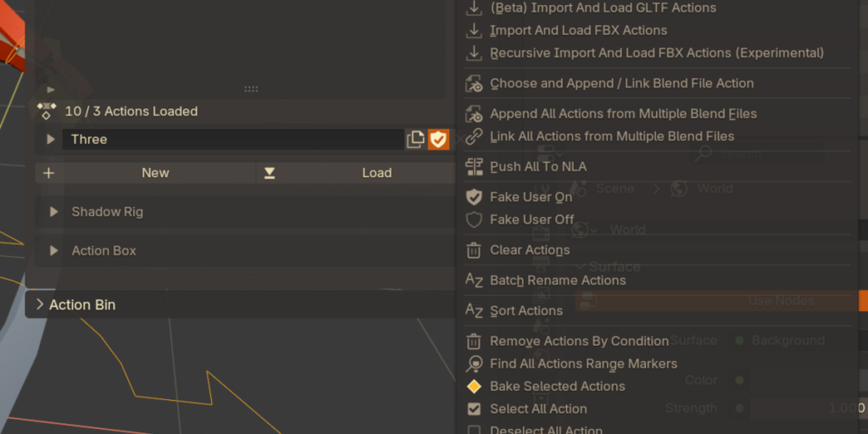Expand the Shadow Rig panel
Image resolution: width=868 pixels, height=434 pixels.
pyautogui.click(x=53, y=212)
